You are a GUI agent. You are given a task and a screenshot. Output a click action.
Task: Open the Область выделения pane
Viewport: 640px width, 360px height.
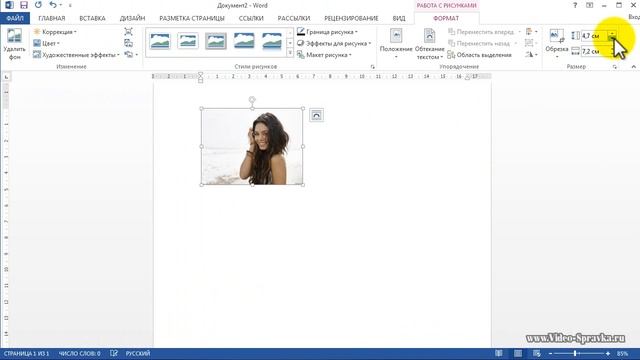[x=480, y=55]
